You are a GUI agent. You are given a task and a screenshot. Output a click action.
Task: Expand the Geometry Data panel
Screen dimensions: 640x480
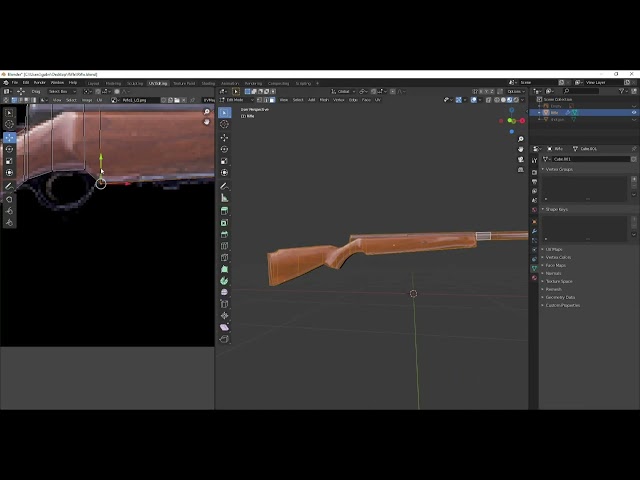560,298
